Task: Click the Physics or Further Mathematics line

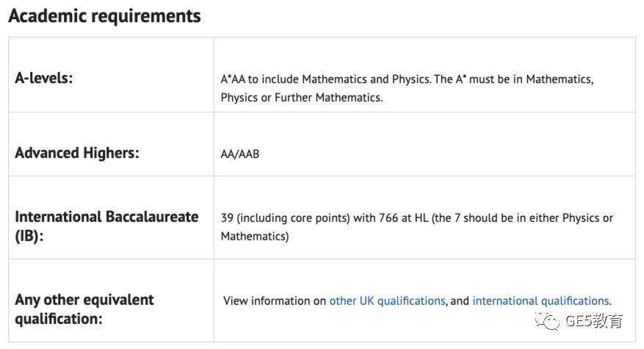Action: 302,98
